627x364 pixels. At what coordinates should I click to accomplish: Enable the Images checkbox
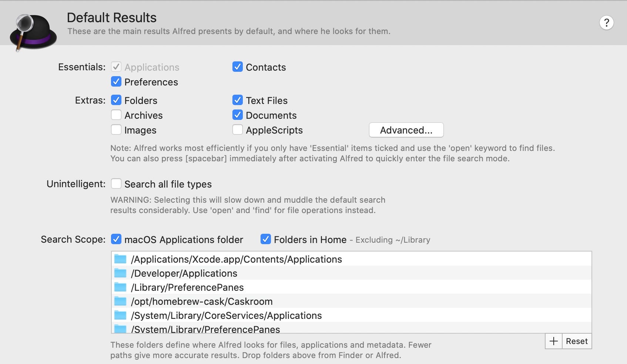click(x=116, y=130)
